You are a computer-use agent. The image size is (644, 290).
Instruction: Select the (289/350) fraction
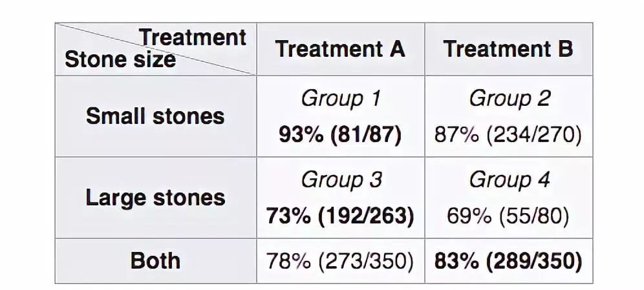pos(533,261)
